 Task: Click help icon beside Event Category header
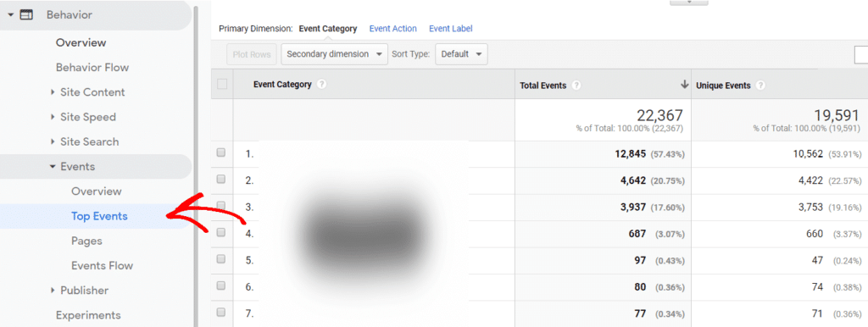point(321,85)
